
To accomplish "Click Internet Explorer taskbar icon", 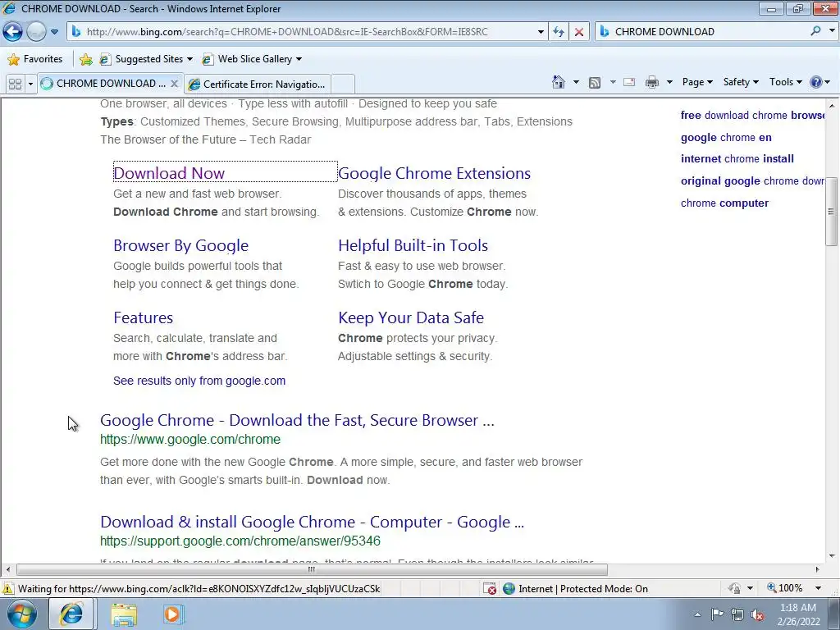I will pyautogui.click(x=71, y=614).
